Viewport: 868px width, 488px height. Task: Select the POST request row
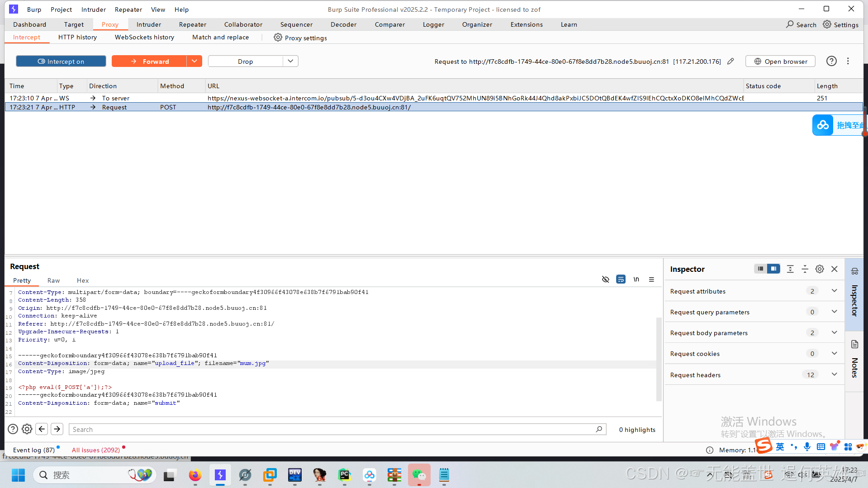click(434, 107)
